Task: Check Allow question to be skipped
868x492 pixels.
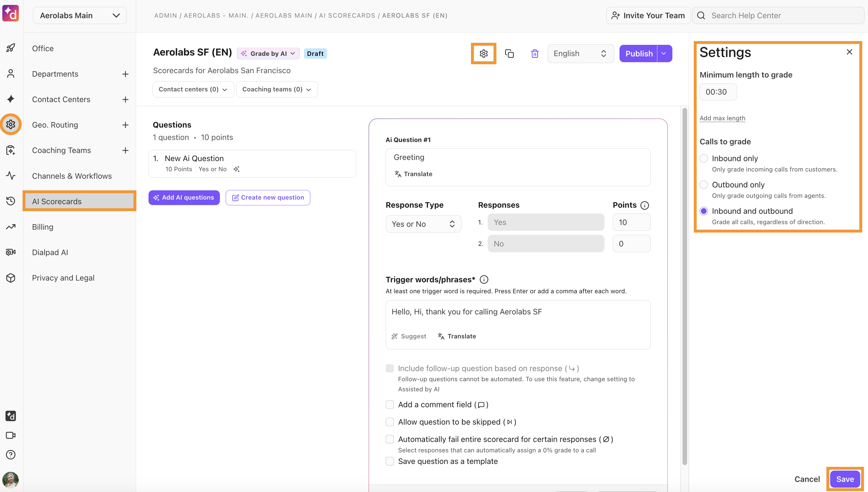Action: pyautogui.click(x=390, y=422)
